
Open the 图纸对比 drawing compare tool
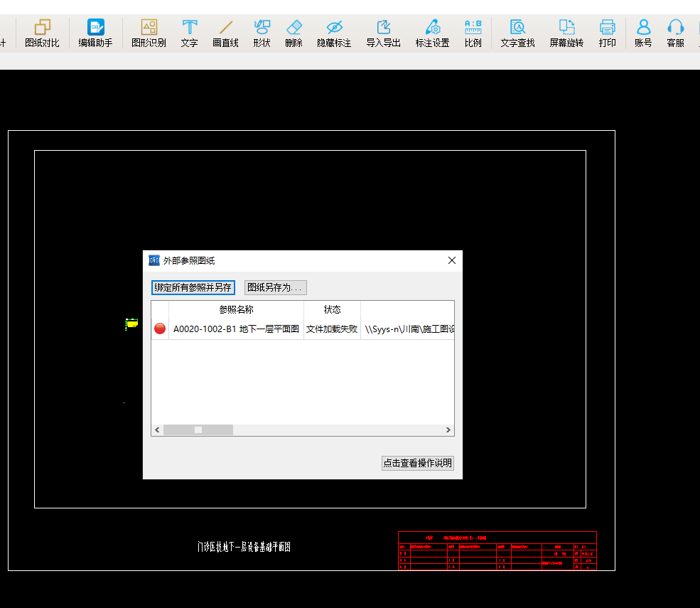tap(42, 33)
